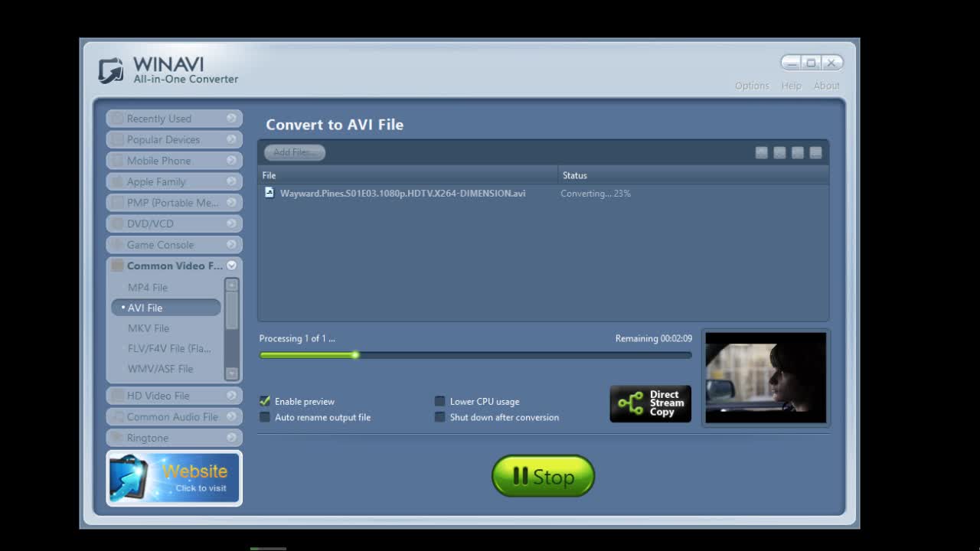Click the second disabled square icon in list toolbar
This screenshot has height=551, width=980.
click(779, 152)
